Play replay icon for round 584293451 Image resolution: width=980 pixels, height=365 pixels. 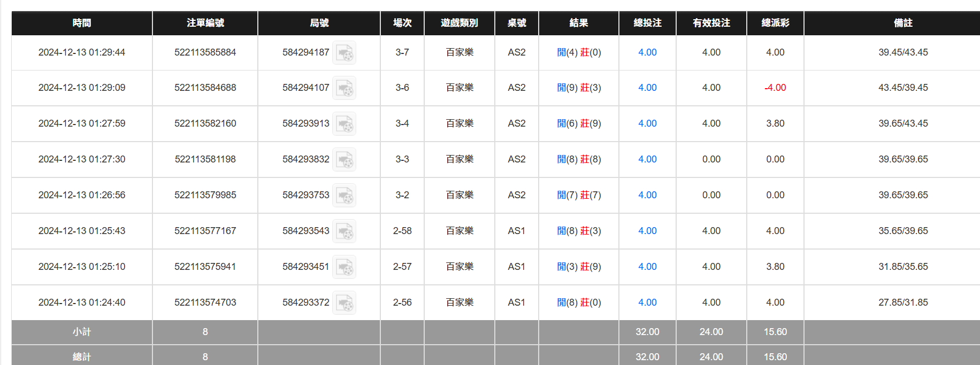[x=344, y=267]
